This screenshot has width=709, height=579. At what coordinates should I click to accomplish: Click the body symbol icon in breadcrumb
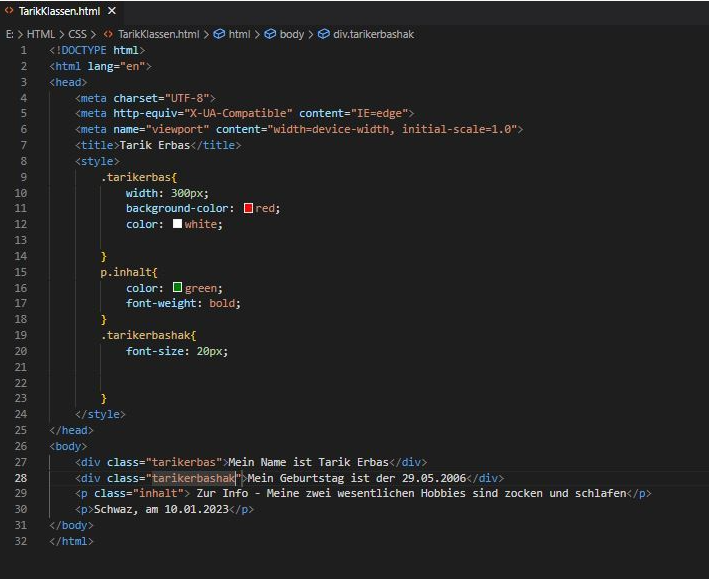[x=270, y=34]
